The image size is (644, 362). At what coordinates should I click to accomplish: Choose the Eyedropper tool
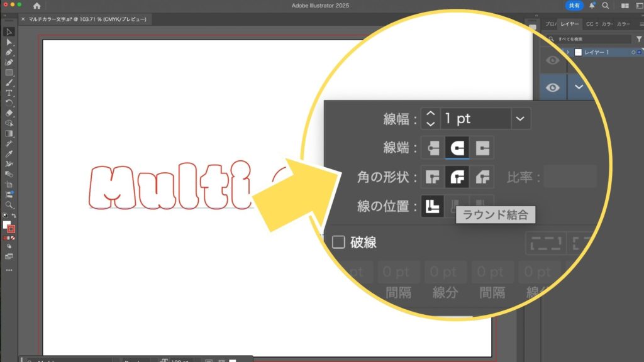[9, 153]
